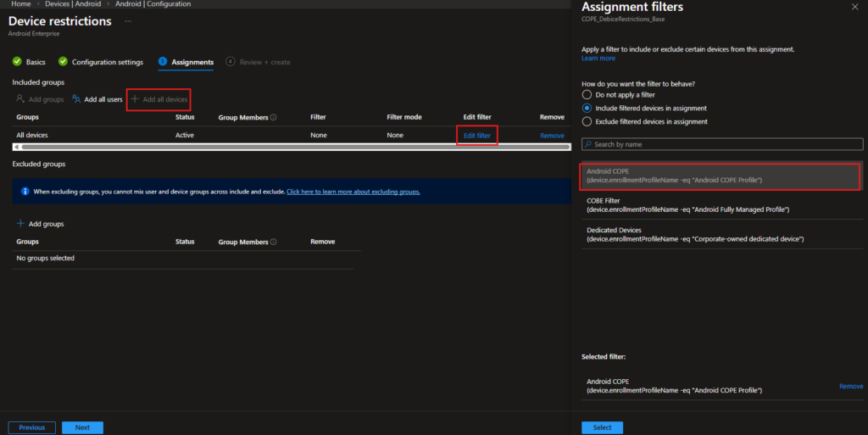This screenshot has width=868, height=435.
Task: Open the Review + create step
Action: pyautogui.click(x=263, y=62)
